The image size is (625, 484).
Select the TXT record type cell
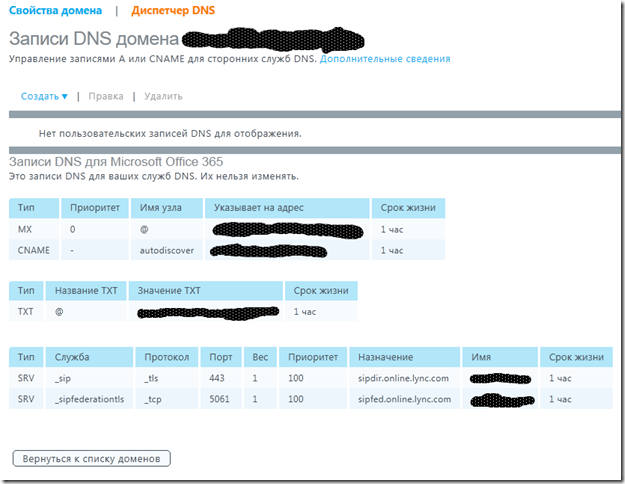25,312
